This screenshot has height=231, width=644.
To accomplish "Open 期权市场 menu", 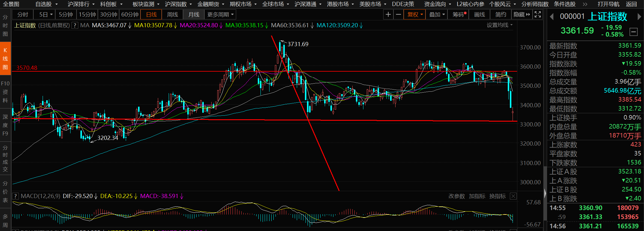I will tap(243, 4).
